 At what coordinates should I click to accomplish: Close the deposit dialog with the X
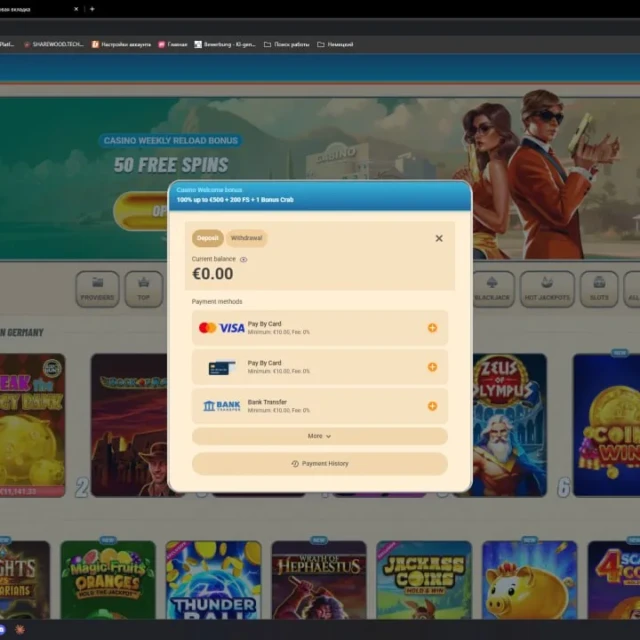pos(439,238)
